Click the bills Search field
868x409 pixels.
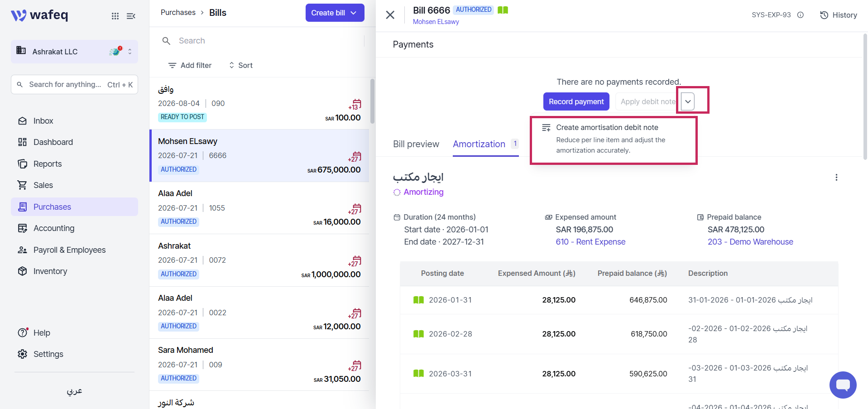[x=263, y=41]
